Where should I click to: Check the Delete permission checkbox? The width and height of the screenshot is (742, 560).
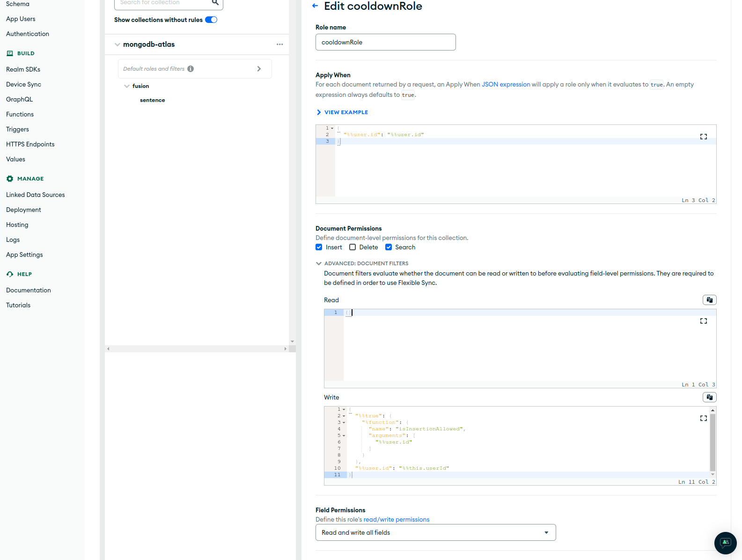353,247
